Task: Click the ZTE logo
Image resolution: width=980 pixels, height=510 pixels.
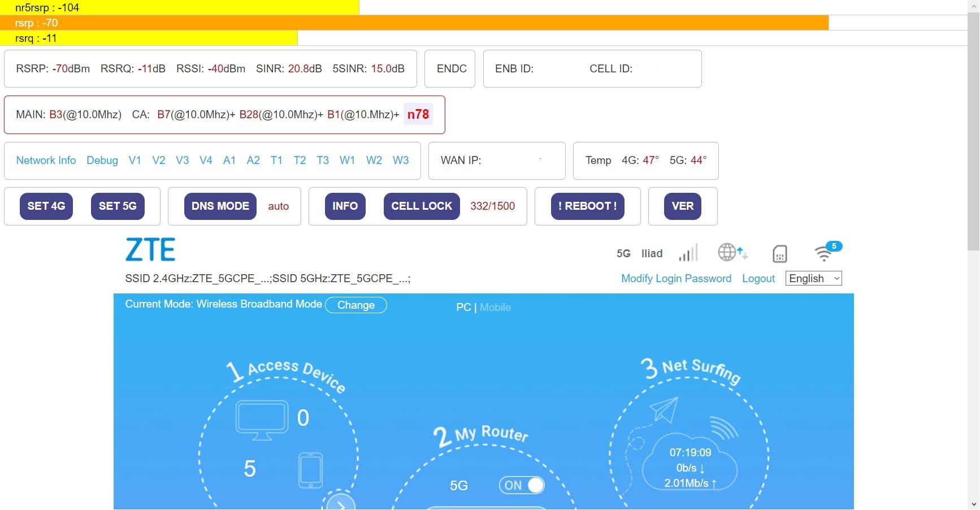Action: click(150, 250)
